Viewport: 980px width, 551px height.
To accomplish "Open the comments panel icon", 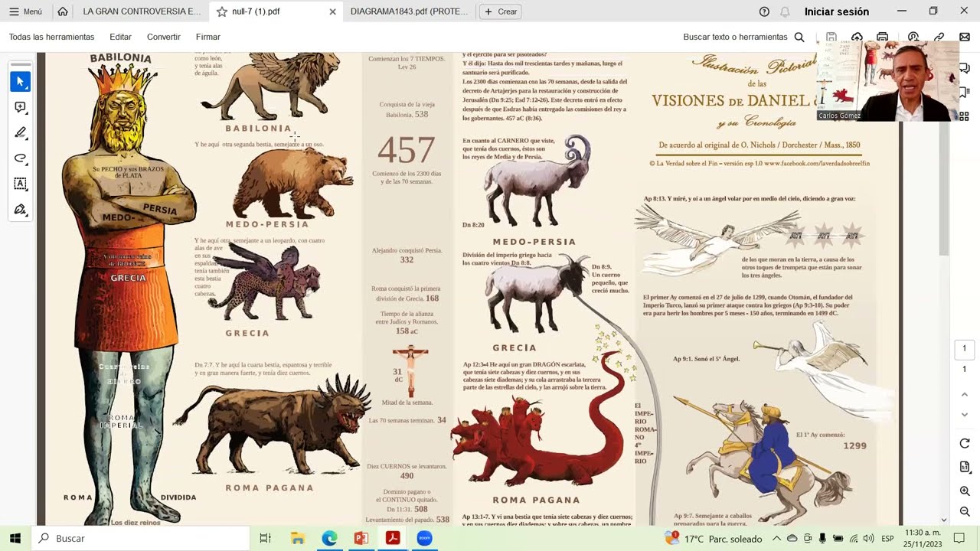I will pyautogui.click(x=965, y=68).
